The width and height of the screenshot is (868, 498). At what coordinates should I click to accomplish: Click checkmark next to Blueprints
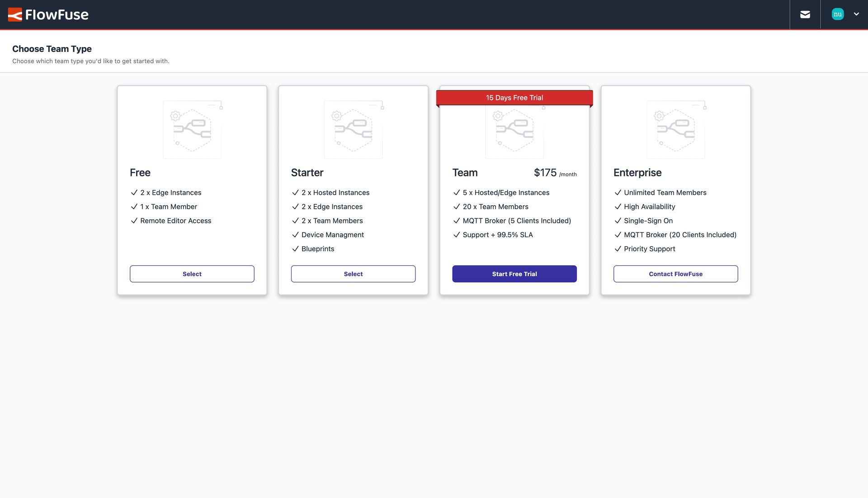(x=295, y=249)
